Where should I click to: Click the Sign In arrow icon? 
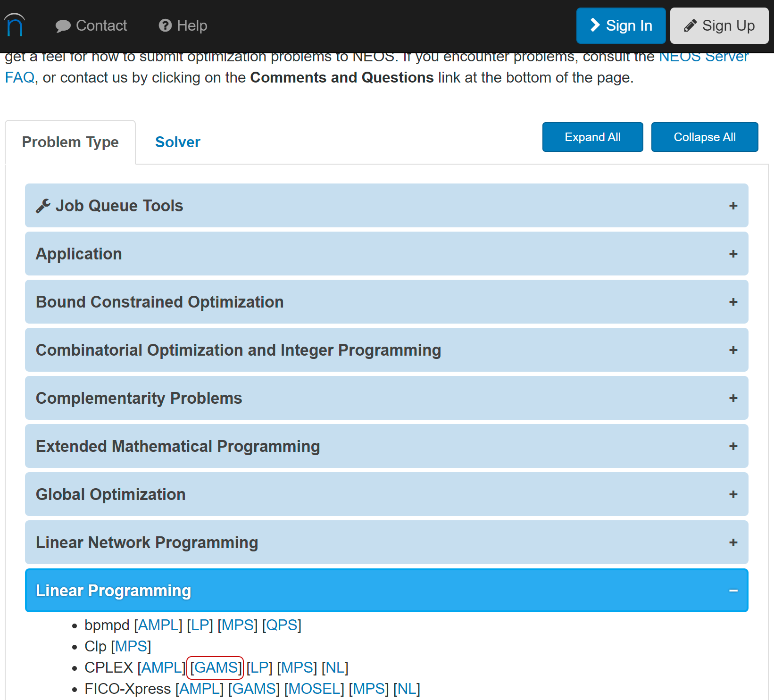point(595,25)
